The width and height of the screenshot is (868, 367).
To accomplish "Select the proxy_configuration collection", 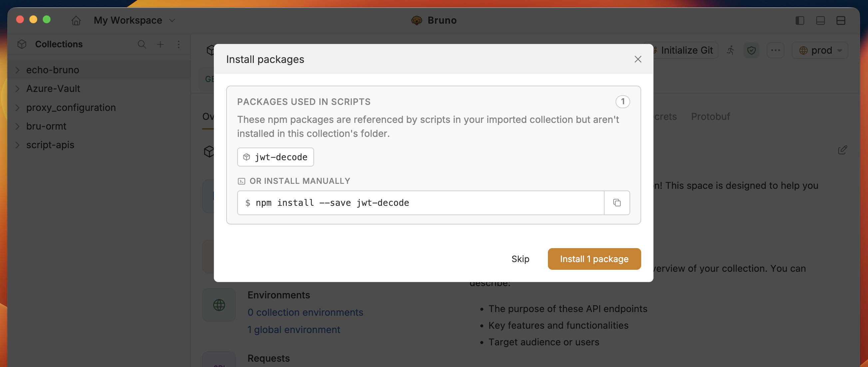I will pos(99,108).
